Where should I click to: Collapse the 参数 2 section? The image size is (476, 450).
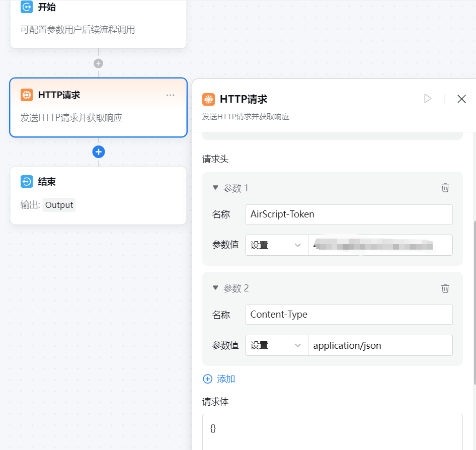(x=215, y=287)
